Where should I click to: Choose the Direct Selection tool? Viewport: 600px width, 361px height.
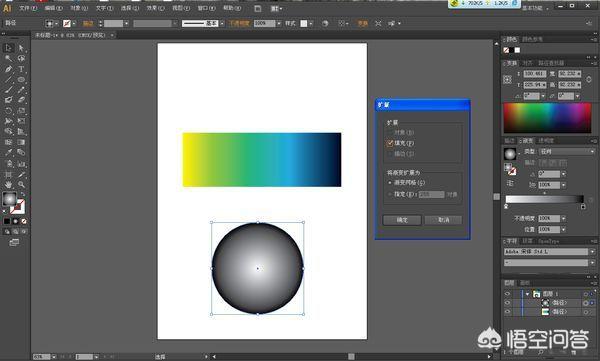pos(21,48)
